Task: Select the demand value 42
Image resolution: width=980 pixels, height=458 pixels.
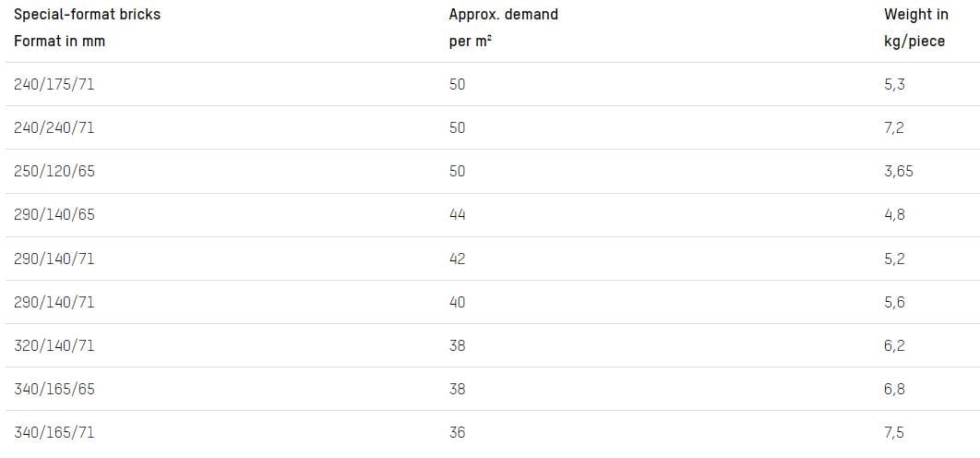Action: (x=457, y=259)
